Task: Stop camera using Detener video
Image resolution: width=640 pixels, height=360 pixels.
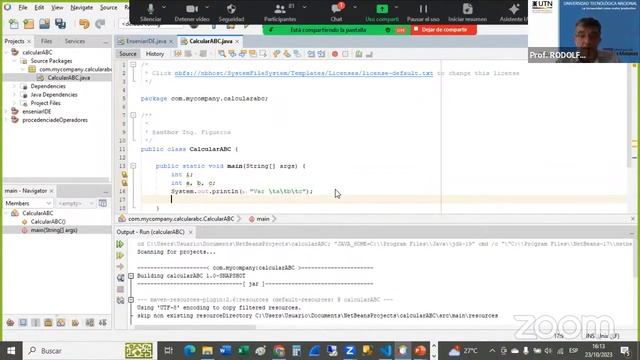Action: coord(192,12)
